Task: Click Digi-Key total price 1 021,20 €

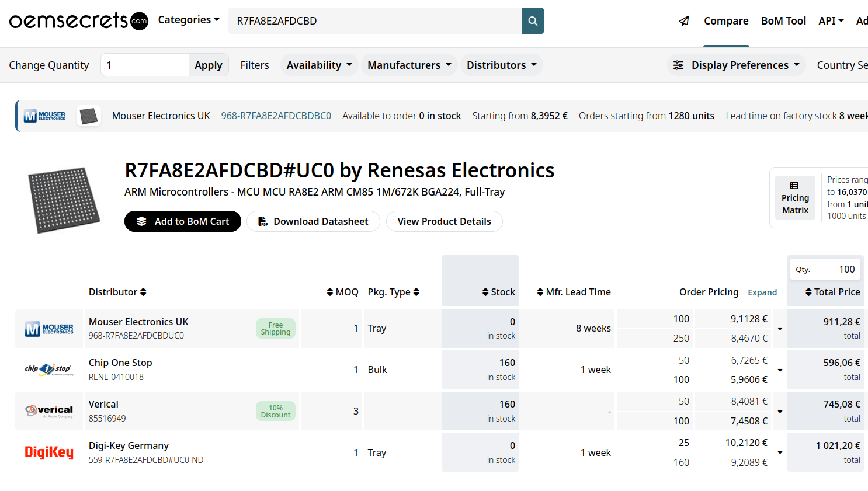Action: click(x=838, y=445)
